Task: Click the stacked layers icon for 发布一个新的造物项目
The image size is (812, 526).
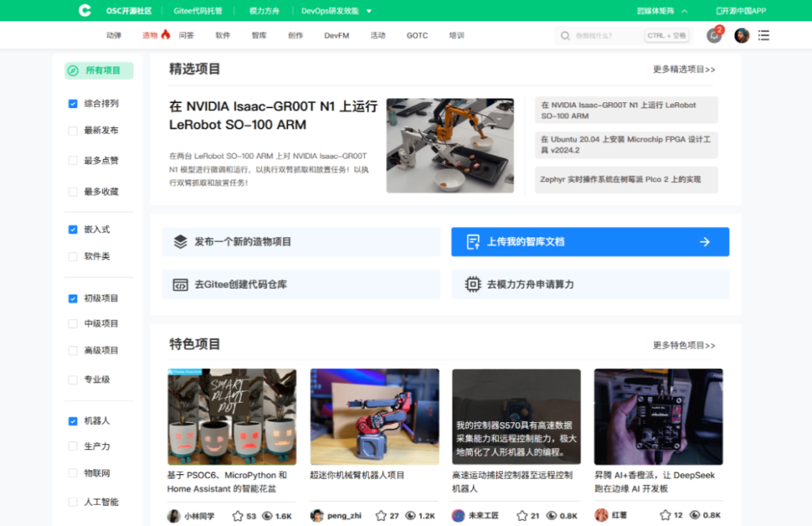Action: (180, 242)
